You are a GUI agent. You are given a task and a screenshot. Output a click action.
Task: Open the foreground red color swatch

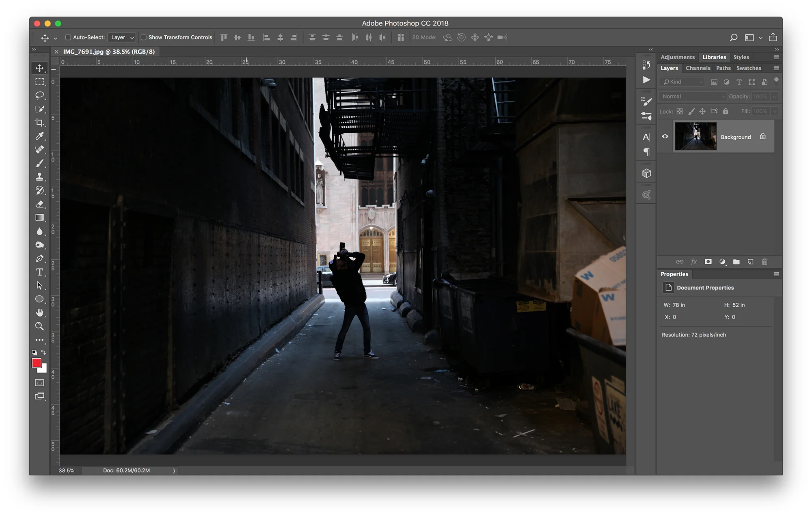point(36,362)
